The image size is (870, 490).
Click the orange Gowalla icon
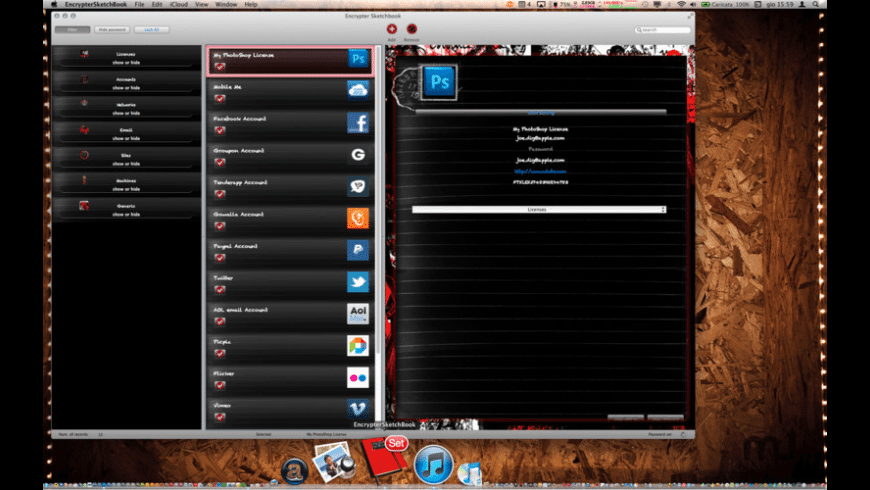coord(358,218)
